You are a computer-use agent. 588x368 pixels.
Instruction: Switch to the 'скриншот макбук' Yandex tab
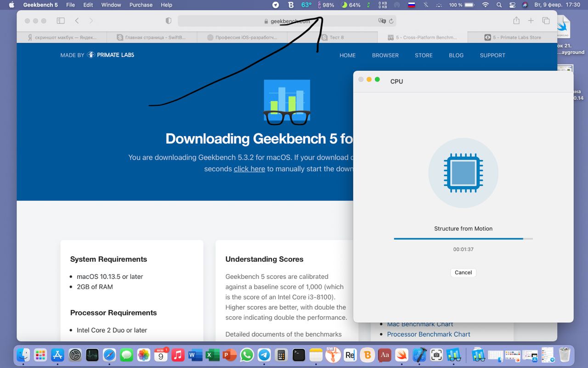[x=62, y=37]
